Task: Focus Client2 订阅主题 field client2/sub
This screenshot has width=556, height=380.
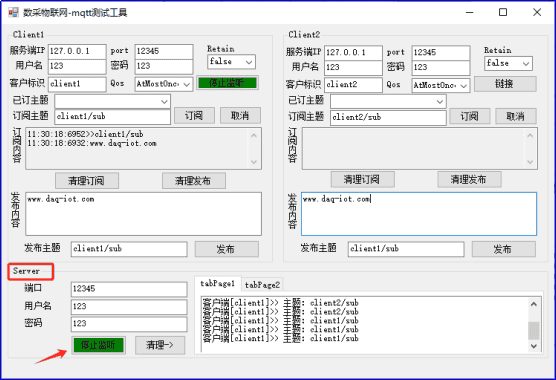Action: pos(388,118)
